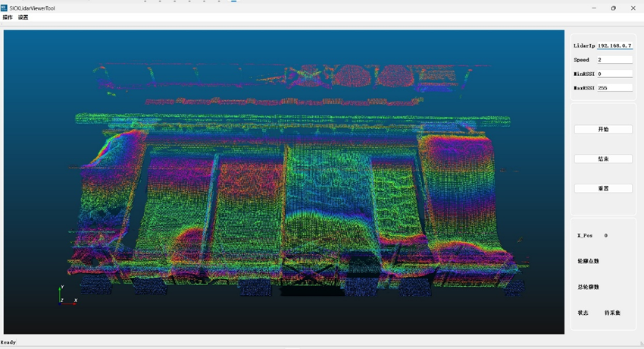Screen dimensions: 644x349
Task: Click the X_Pos value 0
Action: click(x=606, y=235)
